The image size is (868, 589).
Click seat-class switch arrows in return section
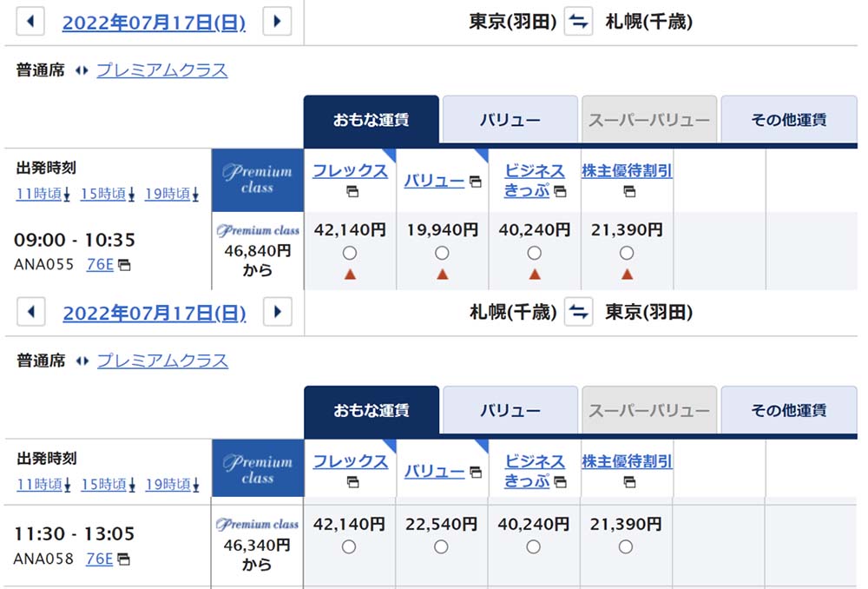pos(82,361)
